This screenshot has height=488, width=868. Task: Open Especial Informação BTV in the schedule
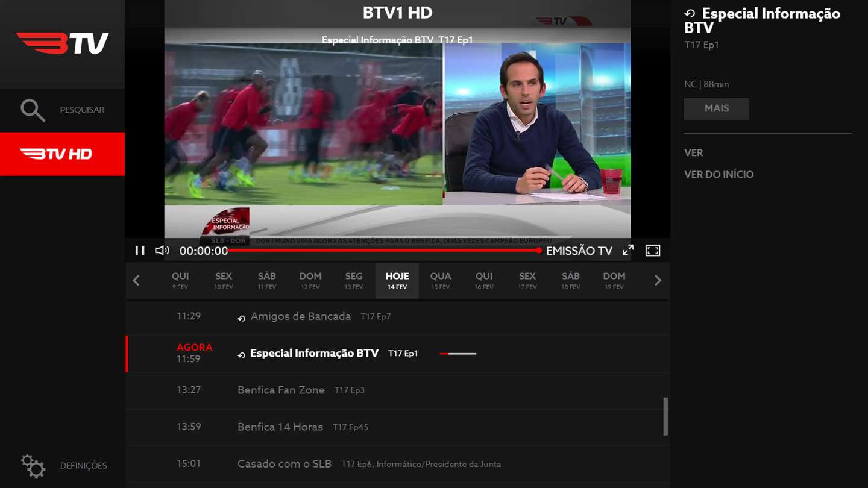(398, 354)
